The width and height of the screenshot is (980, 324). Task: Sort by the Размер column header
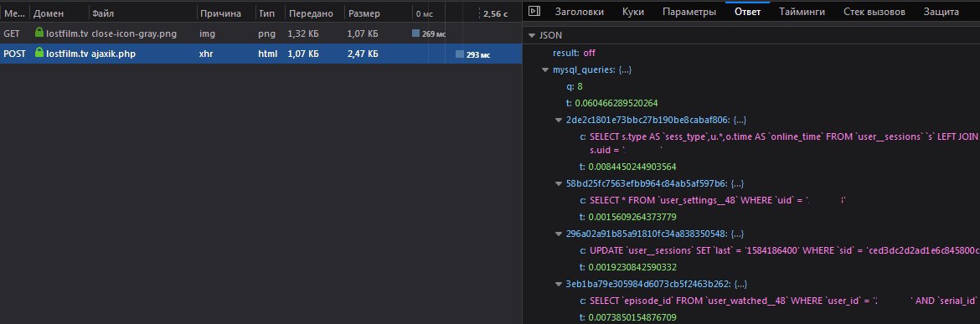377,13
